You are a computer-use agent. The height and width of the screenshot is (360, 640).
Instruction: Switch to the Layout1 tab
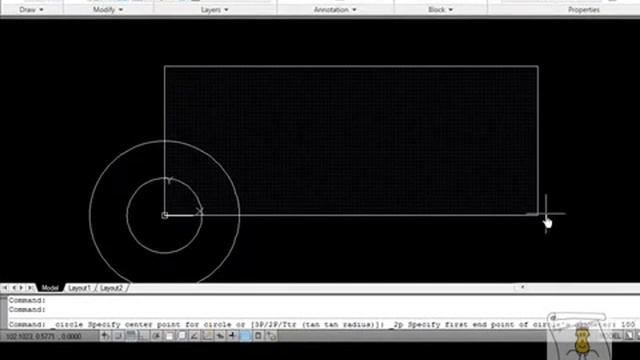point(79,288)
